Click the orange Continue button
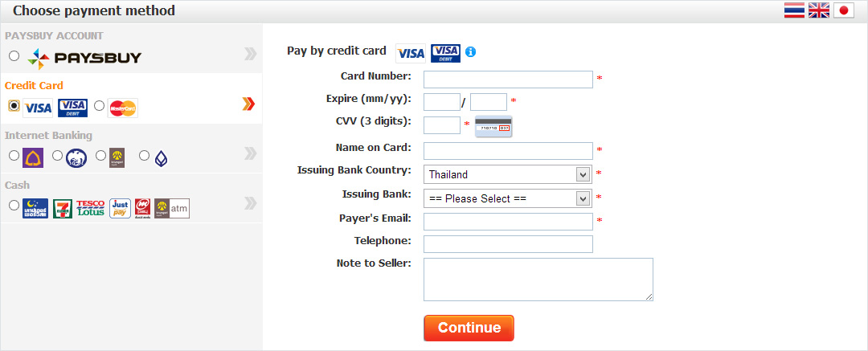This screenshot has height=351, width=868. pyautogui.click(x=469, y=328)
